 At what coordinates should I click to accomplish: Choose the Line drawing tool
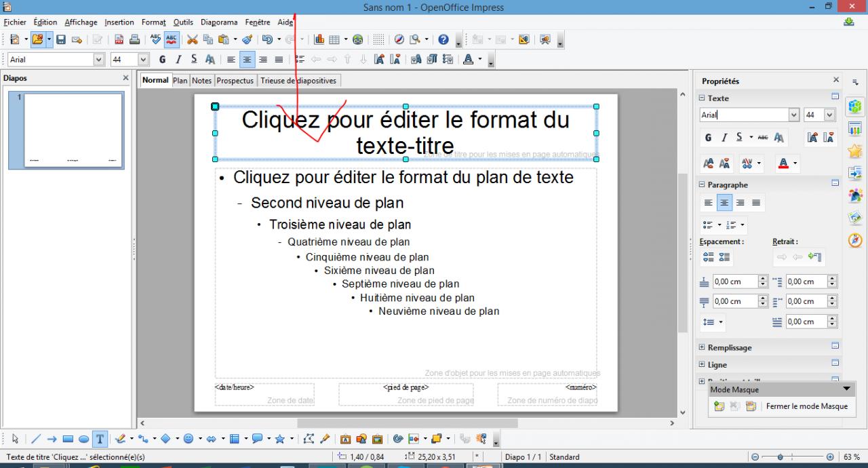click(36, 439)
